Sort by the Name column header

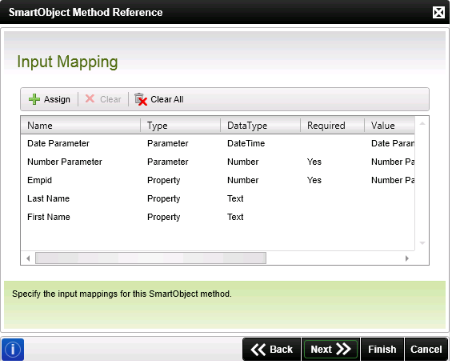point(81,126)
